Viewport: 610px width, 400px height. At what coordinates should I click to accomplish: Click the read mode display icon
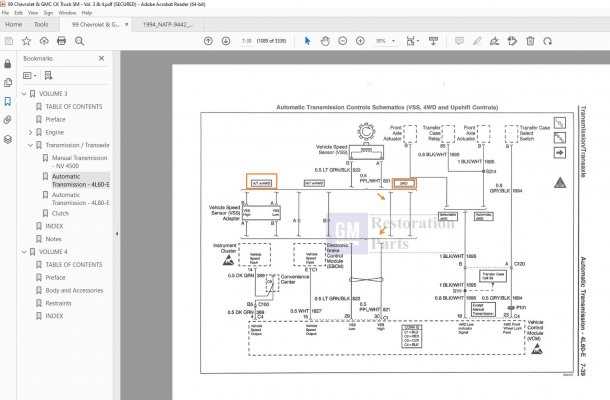[433, 41]
